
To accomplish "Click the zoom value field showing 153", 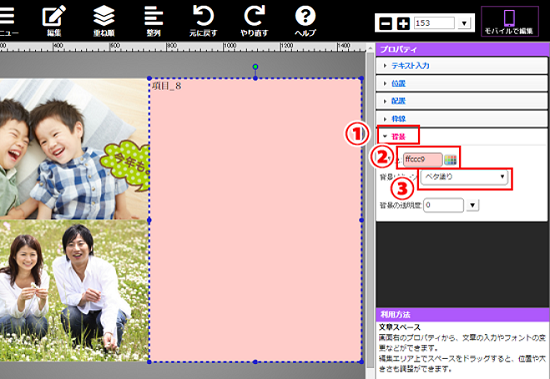I will (434, 23).
